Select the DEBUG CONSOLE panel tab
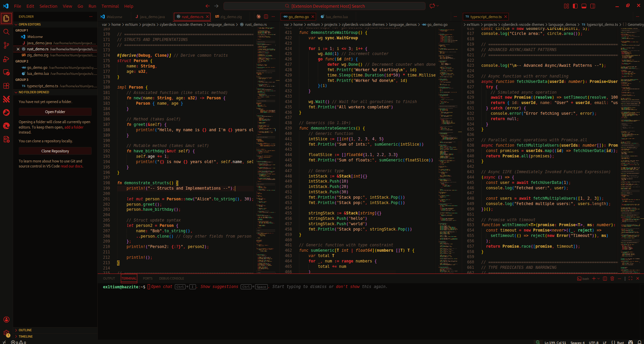 click(x=171, y=278)
